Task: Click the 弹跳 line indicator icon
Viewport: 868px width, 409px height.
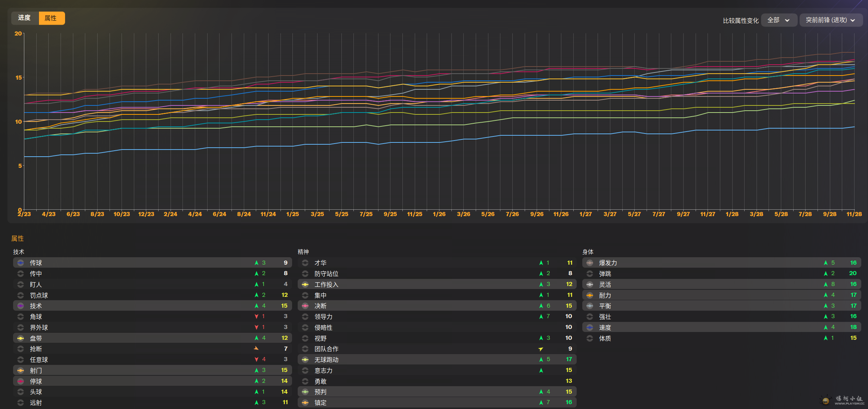Action: tap(590, 274)
